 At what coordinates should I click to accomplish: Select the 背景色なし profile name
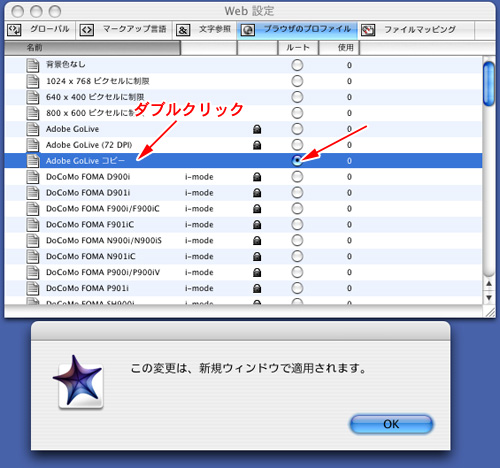coord(66,65)
